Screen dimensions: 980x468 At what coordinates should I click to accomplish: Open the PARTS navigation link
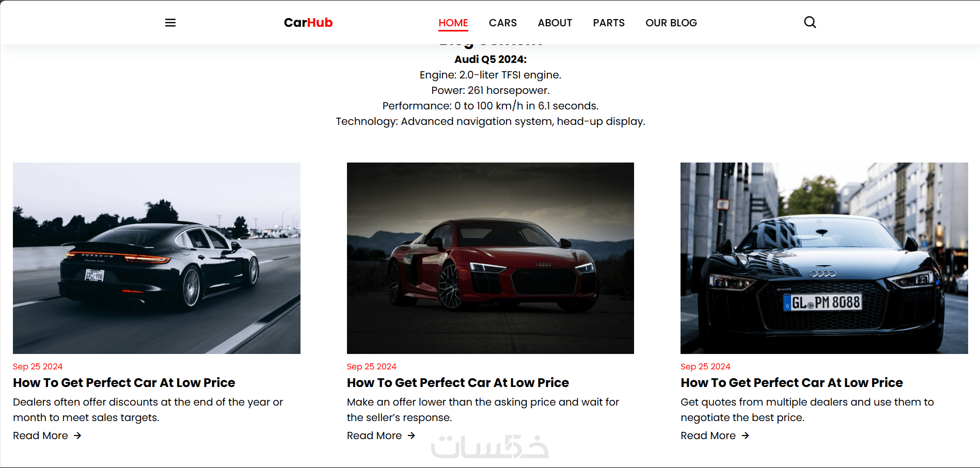pos(609,23)
